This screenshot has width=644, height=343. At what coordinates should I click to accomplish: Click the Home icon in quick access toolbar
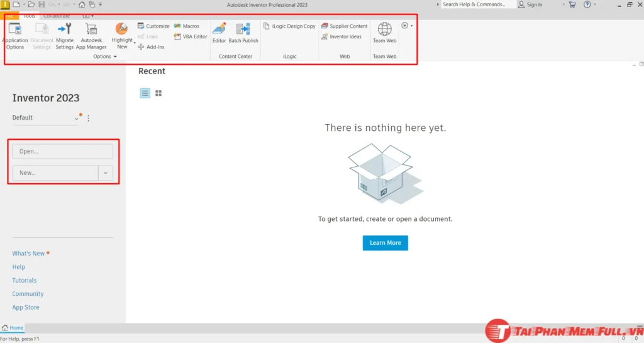82,4
